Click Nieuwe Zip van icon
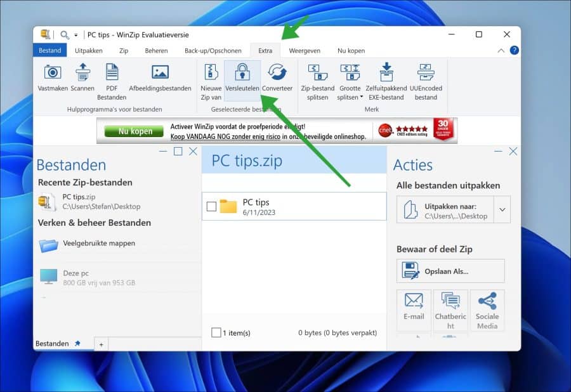Screen dimensions: 571x392 211,72
